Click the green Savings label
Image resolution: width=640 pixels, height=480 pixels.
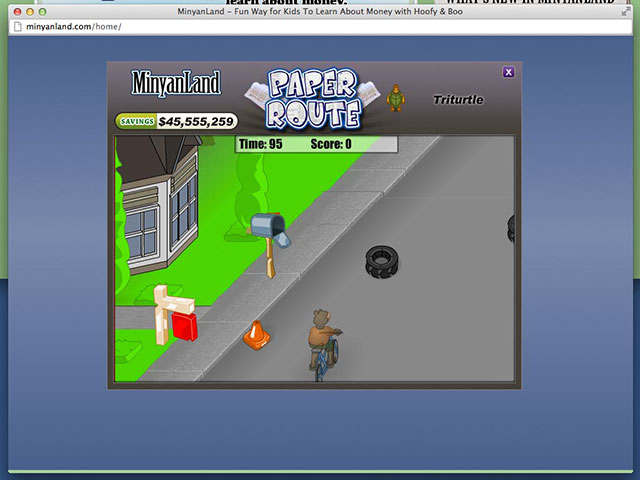pos(136,121)
